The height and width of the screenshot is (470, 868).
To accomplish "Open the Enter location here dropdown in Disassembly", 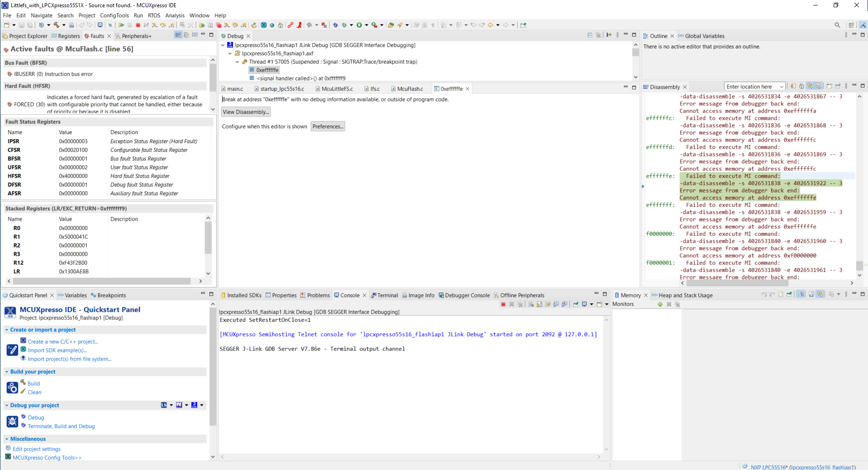I will coord(781,86).
